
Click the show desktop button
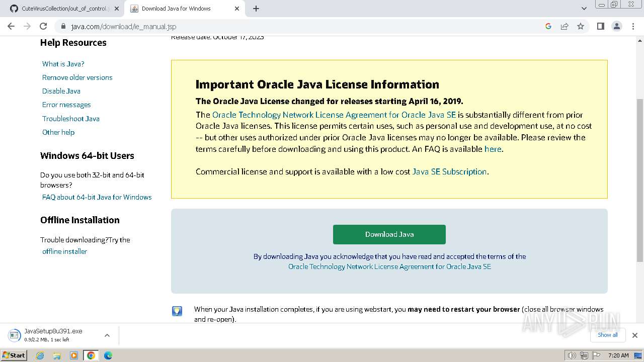click(x=638, y=355)
